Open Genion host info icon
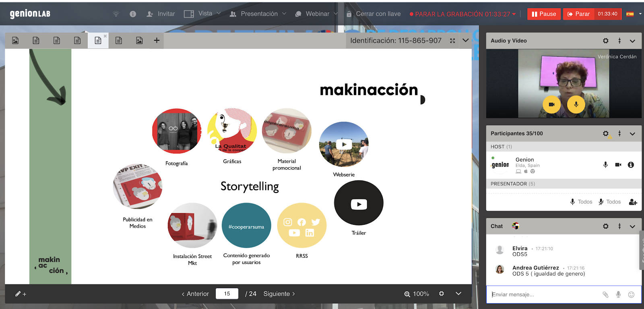 coord(631,165)
